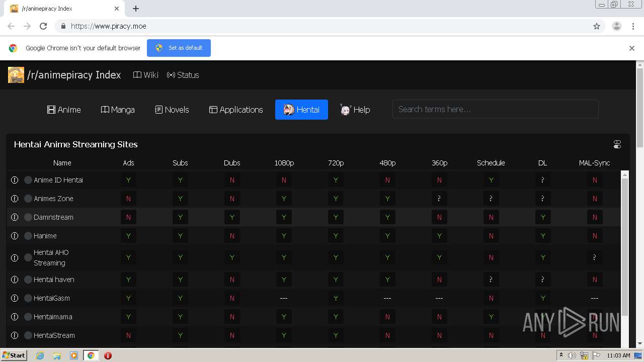Open the Hanime site entry
Viewport: 644px width, 362px height.
tap(45, 236)
